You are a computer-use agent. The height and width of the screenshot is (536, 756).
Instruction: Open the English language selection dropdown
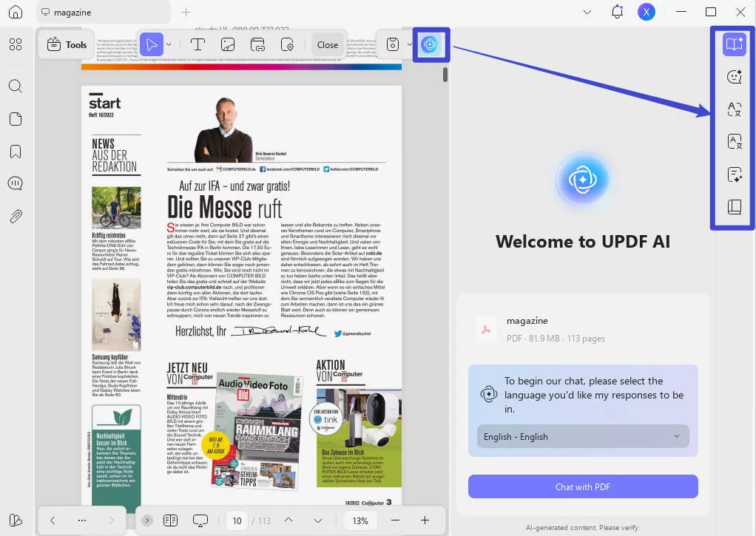(582, 436)
